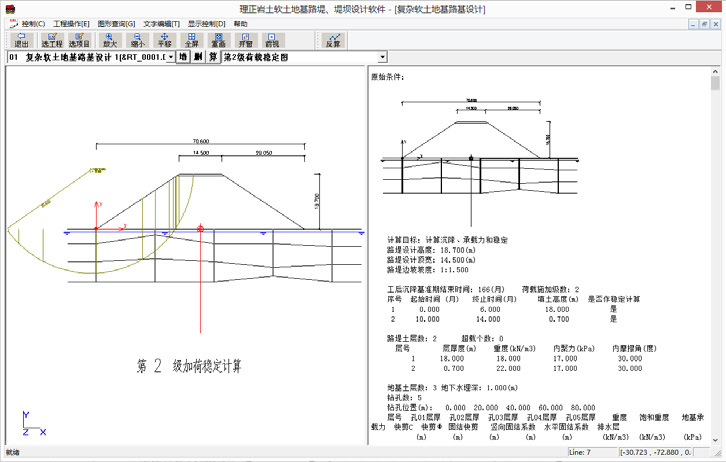Redraw the view with 重画 icon

click(218, 40)
